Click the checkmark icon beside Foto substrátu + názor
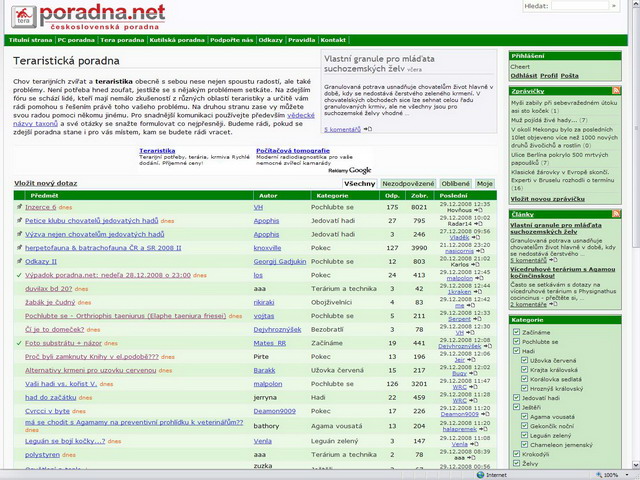Image resolution: width=640 pixels, height=480 pixels. (19, 342)
